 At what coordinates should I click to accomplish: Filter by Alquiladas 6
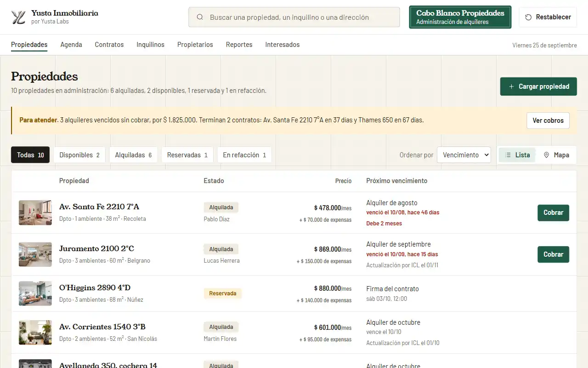[x=133, y=155]
